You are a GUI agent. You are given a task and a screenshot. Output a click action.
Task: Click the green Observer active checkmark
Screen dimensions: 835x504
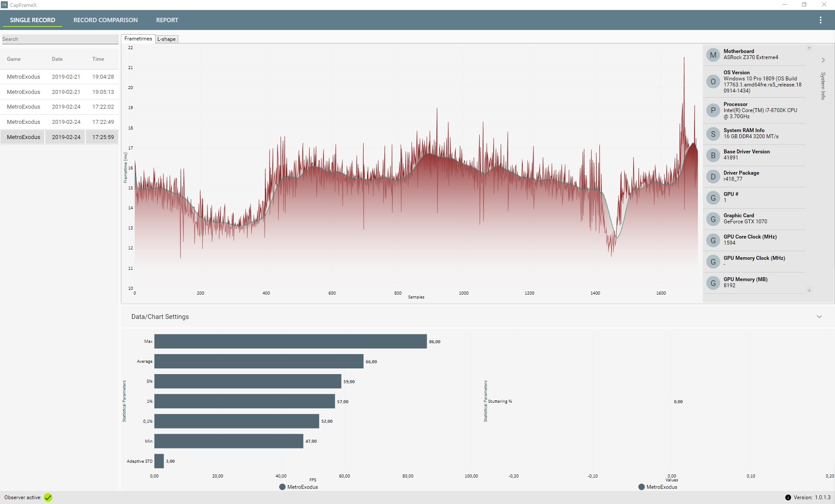pos(48,497)
